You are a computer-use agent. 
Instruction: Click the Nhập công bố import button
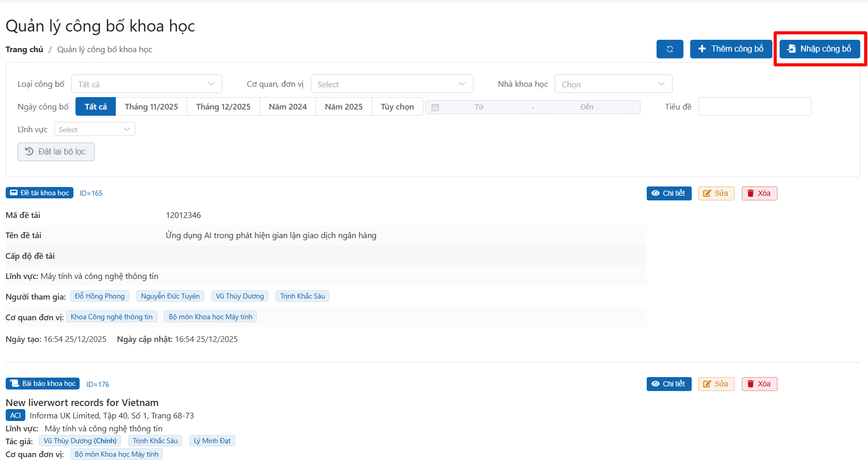point(819,49)
